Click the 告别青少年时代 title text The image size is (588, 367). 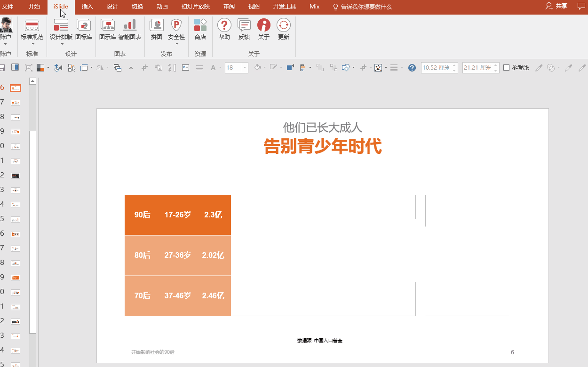coord(323,146)
